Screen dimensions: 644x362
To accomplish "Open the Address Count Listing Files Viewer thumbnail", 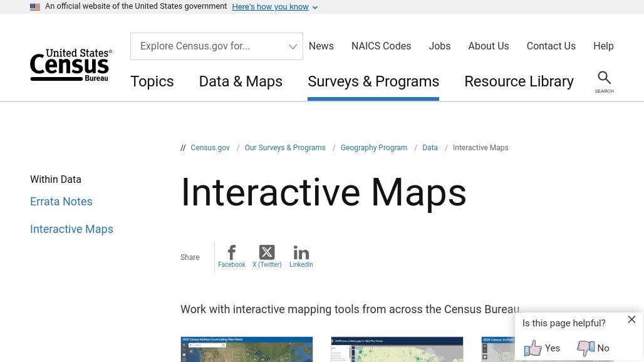I will click(x=246, y=349).
